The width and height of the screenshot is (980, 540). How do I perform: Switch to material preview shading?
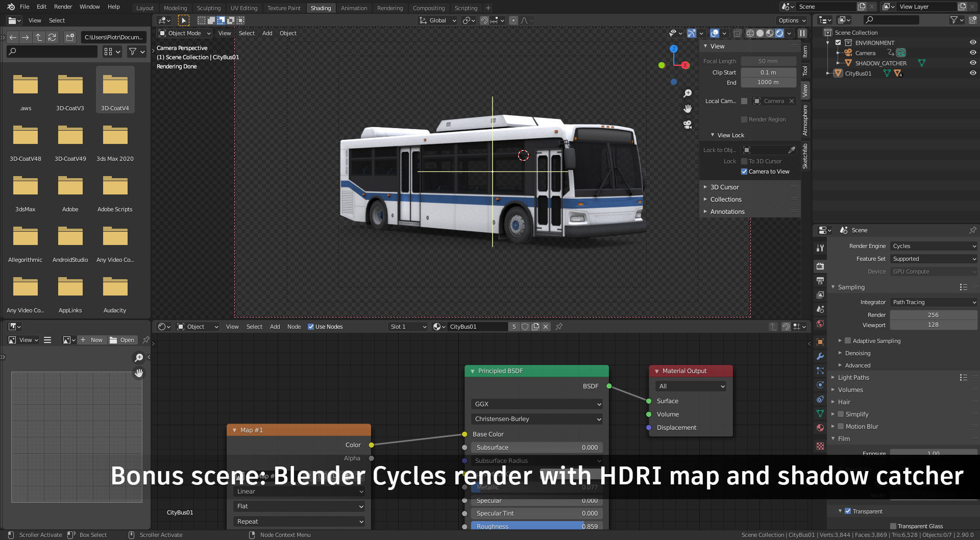(x=770, y=33)
